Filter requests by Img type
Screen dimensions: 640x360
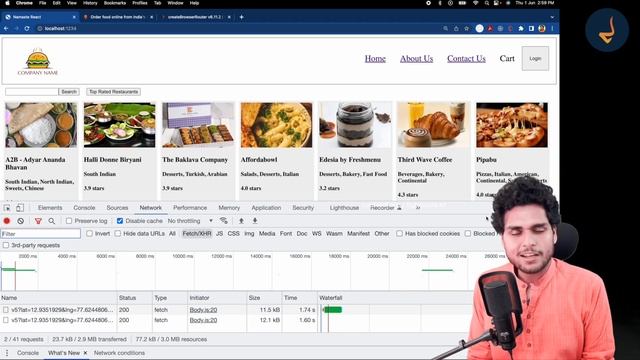(249, 233)
